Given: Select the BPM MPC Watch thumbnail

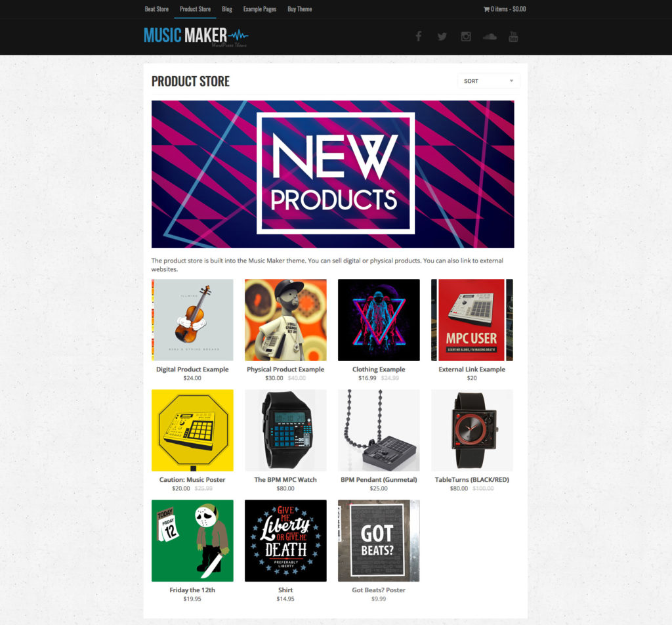Looking at the screenshot, I should tap(285, 431).
